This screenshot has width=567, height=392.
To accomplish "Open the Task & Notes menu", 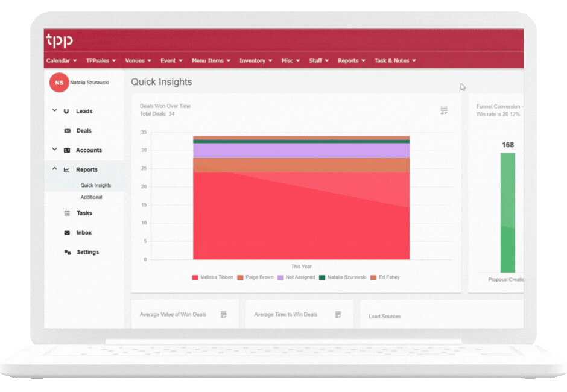I will [395, 61].
